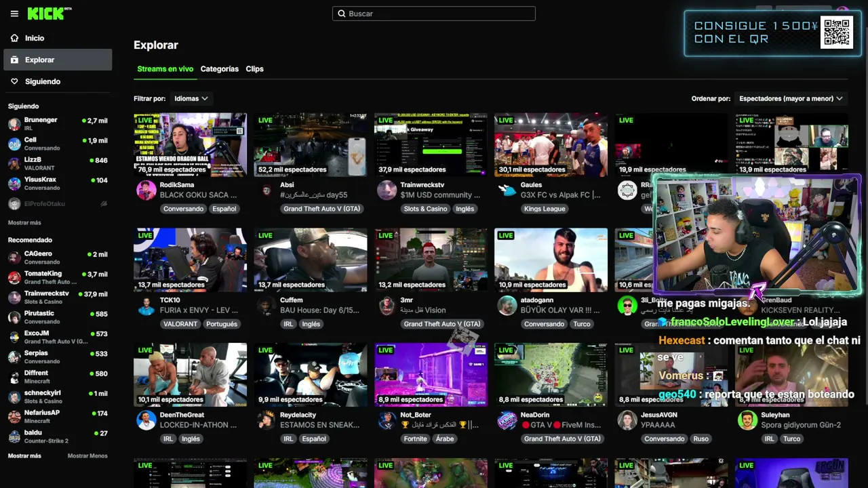
Task: Click the Ruso tag under JesusAVGN
Action: [701, 439]
